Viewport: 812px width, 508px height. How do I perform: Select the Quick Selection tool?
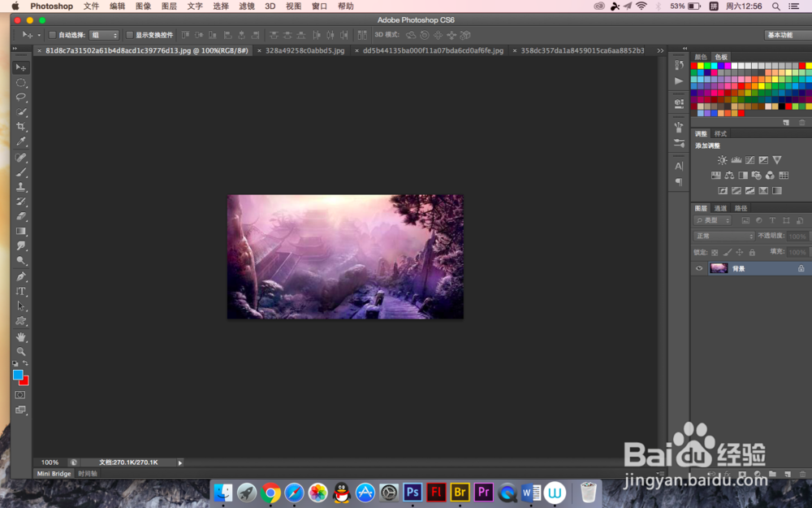(21, 111)
